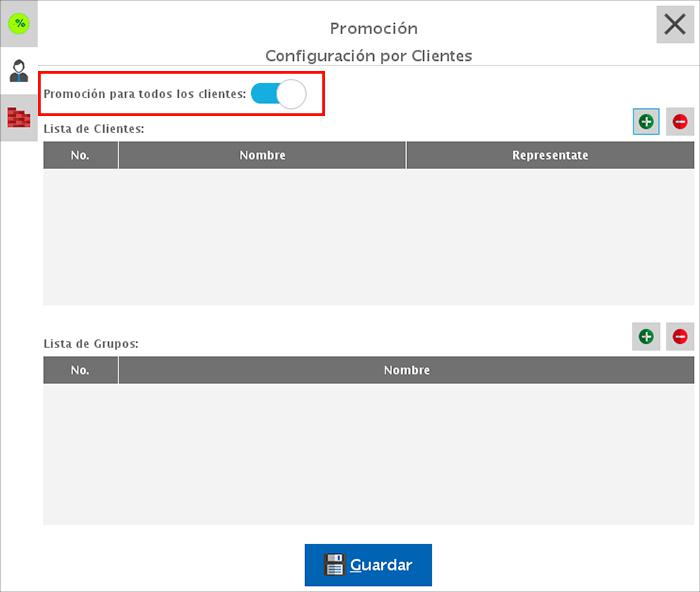Disable promotion for all clients switch
700x592 pixels.
278,94
